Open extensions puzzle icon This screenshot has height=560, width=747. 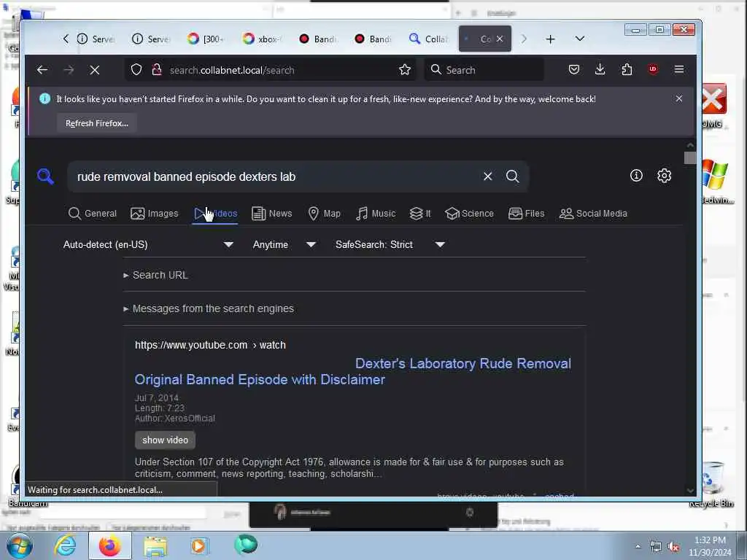coord(627,69)
